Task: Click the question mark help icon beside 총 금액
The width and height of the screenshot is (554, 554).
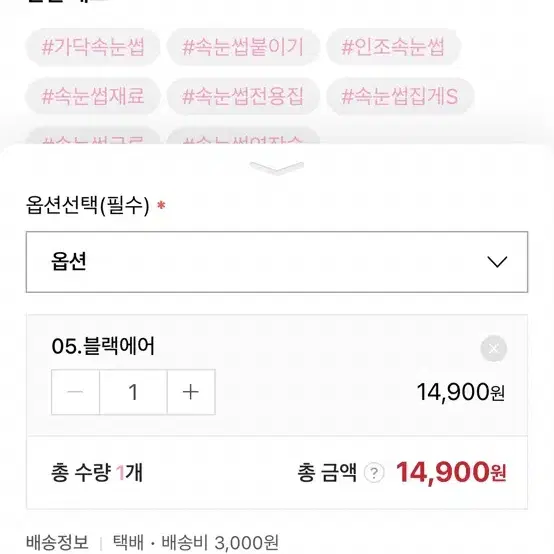Action: pos(374,473)
